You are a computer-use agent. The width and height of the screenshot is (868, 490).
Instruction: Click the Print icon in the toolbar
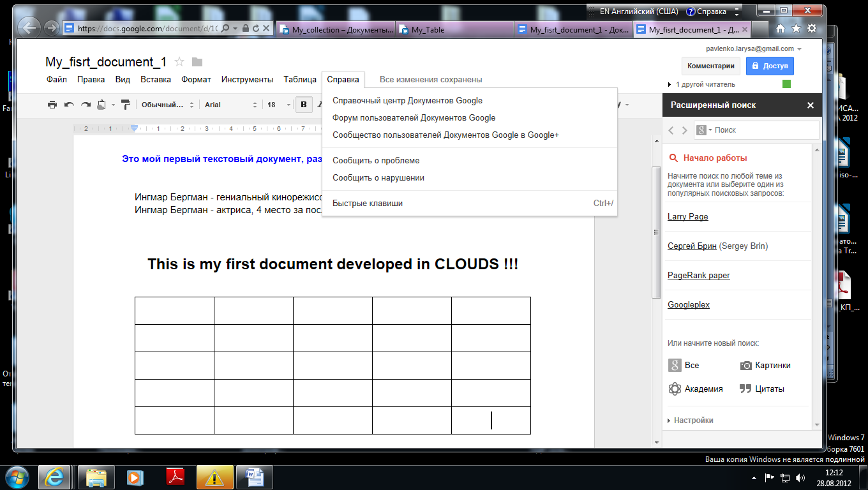(52, 105)
